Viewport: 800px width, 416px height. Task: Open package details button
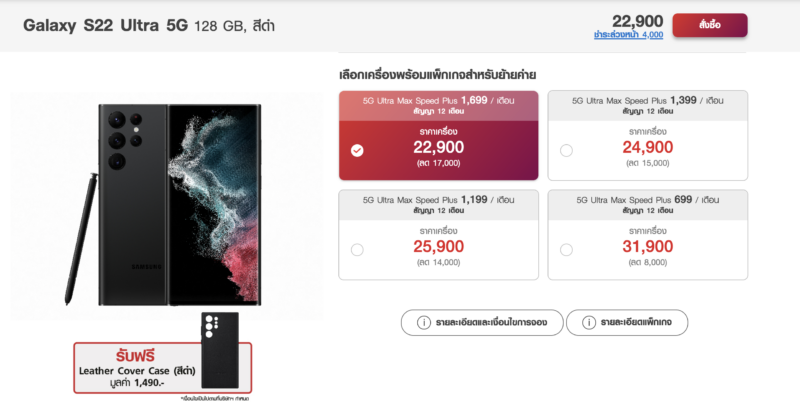(627, 323)
